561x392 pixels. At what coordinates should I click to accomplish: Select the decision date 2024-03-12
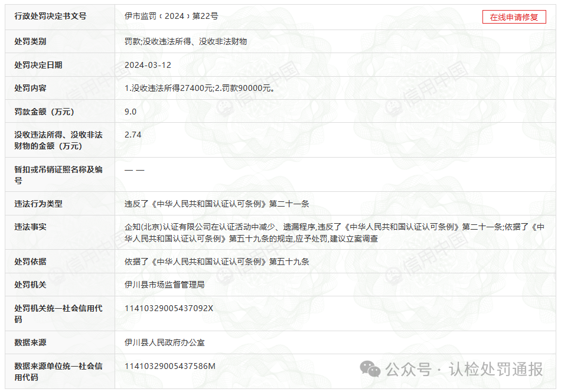pos(148,65)
